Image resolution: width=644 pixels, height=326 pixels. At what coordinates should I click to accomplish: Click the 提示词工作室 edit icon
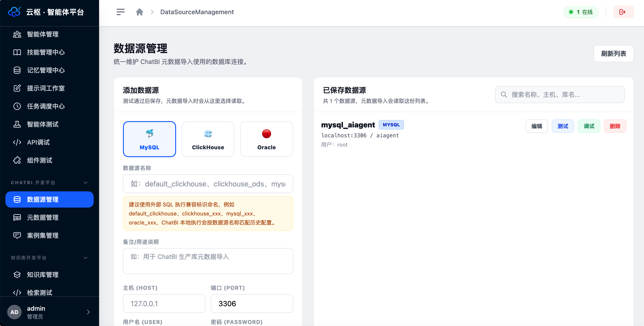[17, 88]
